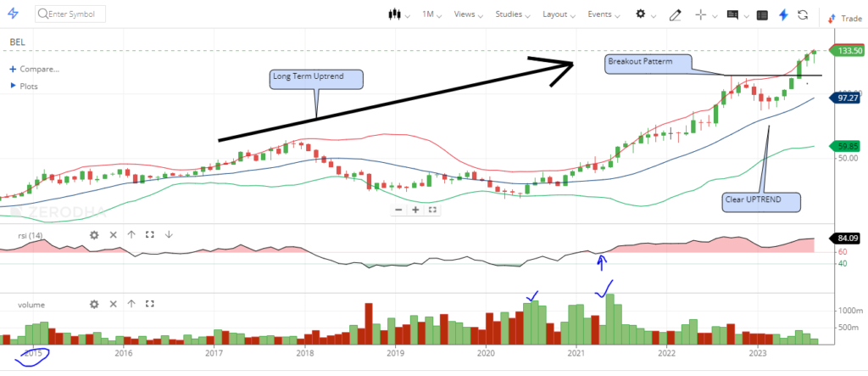868x376 pixels.
Task: Open settings gear of the volume panel
Action: click(95, 304)
